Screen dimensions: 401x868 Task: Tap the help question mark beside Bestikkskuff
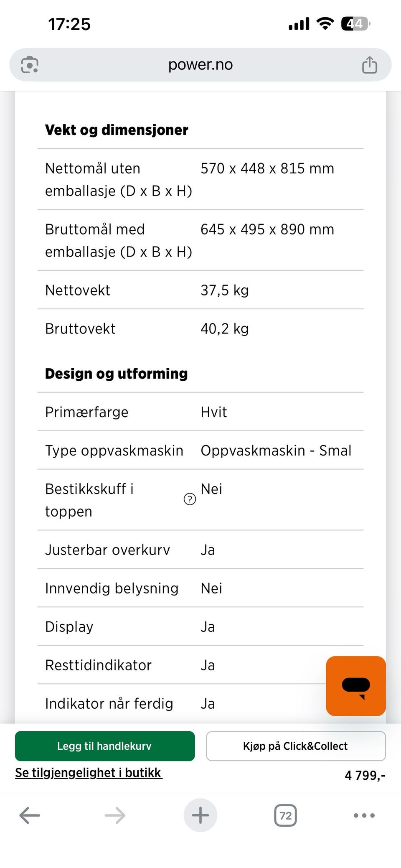[x=190, y=499]
